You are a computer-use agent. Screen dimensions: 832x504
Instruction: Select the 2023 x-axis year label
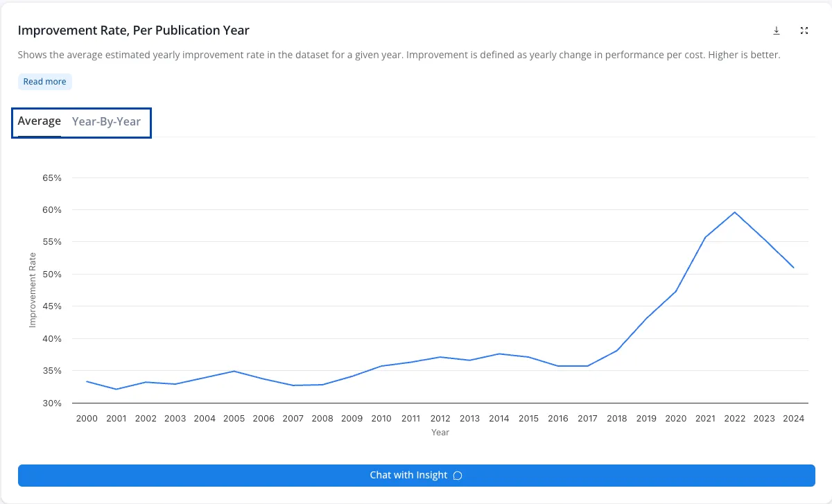764,419
